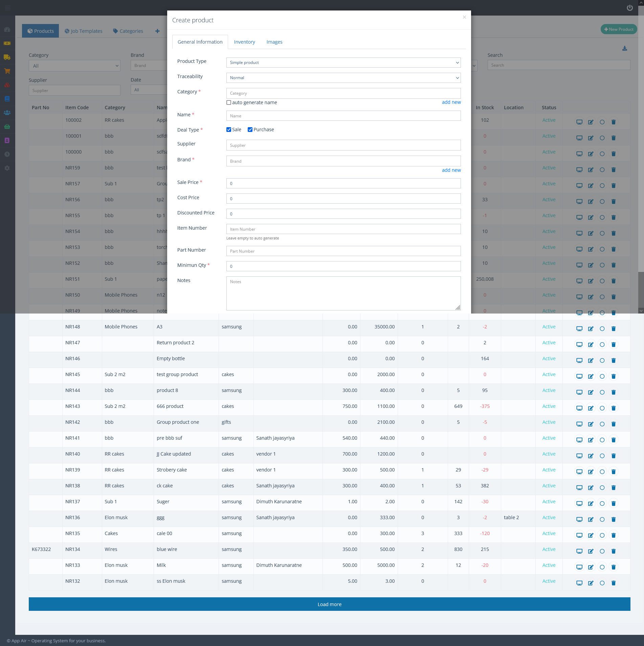Click the power icon in top bar
Image resolution: width=644 pixels, height=646 pixels.
pos(629,8)
